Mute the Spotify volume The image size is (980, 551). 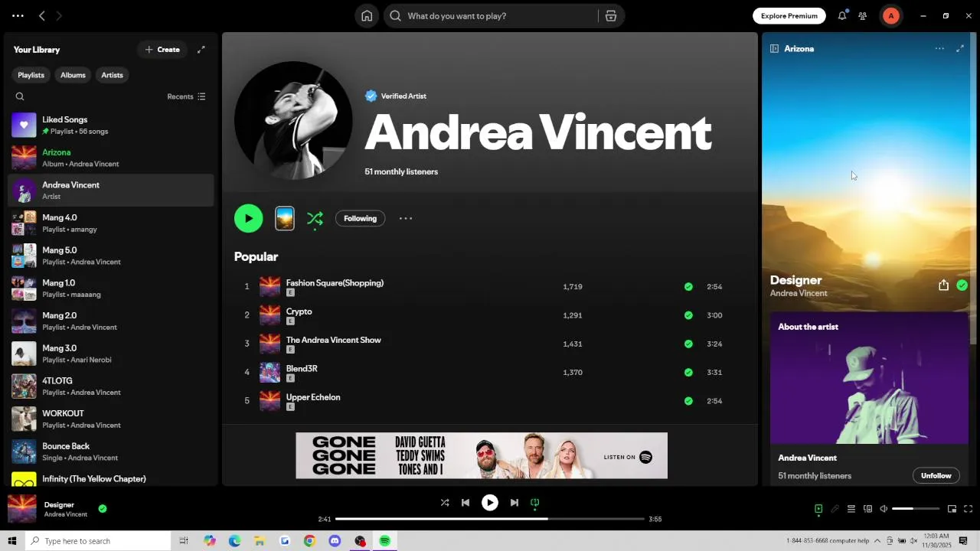point(884,509)
